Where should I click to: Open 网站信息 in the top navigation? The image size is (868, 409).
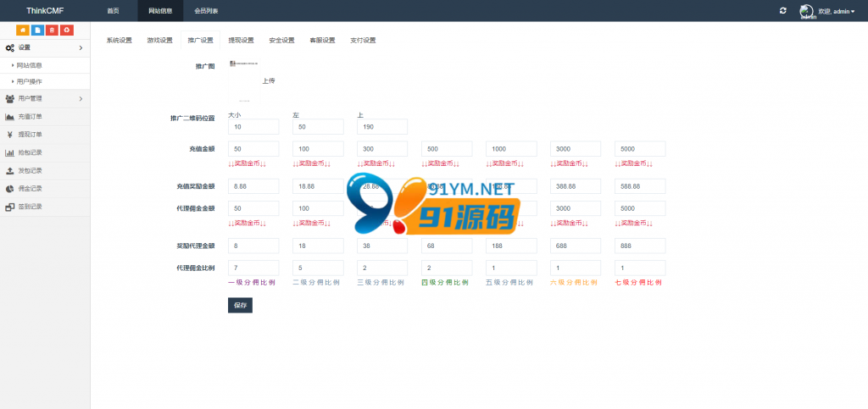160,10
